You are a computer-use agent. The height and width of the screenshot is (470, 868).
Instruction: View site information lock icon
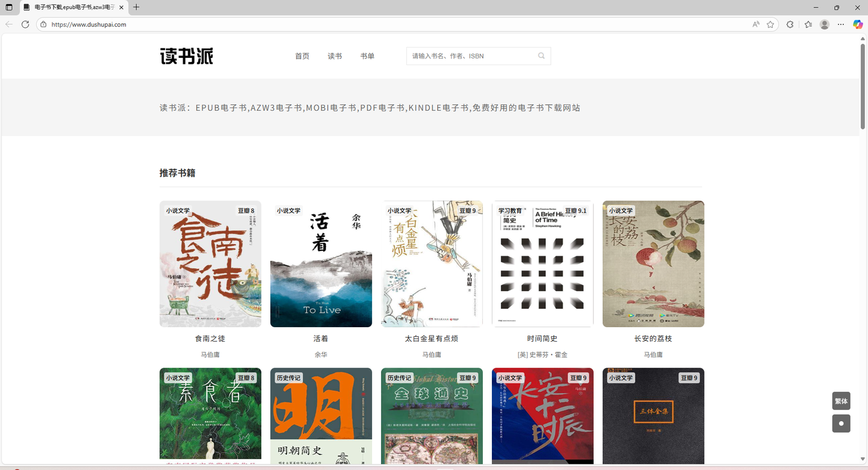click(43, 24)
